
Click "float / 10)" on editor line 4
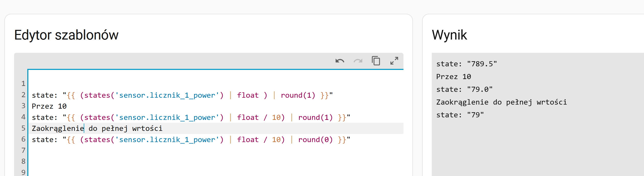coord(260,118)
